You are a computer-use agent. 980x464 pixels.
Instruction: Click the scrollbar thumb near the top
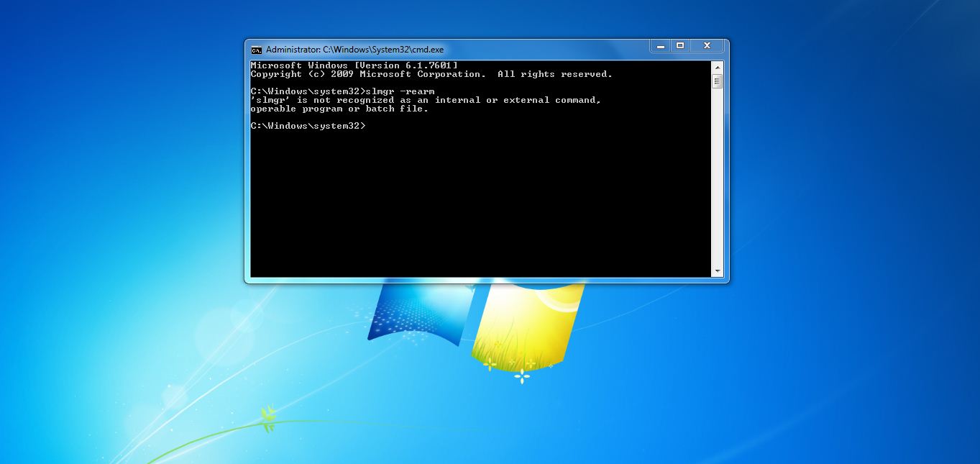717,80
